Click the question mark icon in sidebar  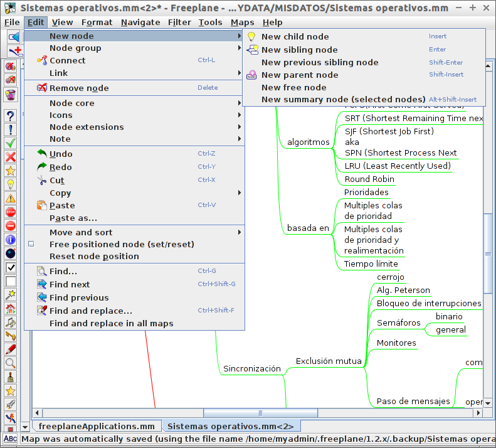tap(11, 116)
